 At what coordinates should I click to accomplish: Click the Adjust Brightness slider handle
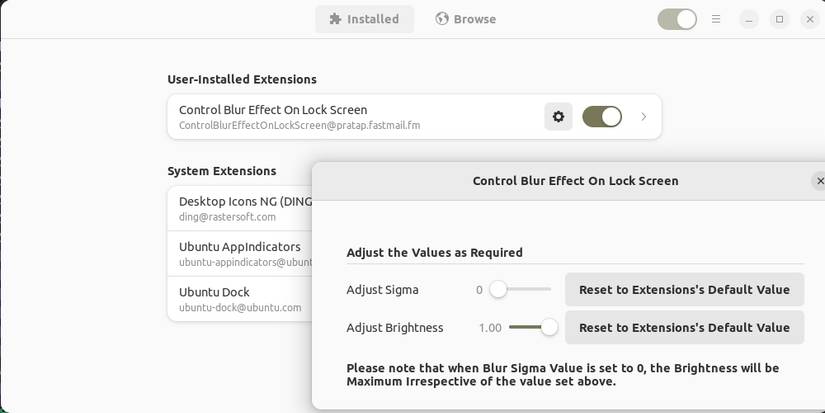coord(549,327)
